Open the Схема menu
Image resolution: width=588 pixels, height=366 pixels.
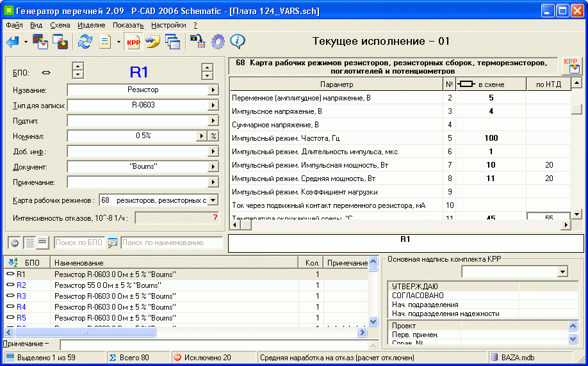tap(60, 25)
